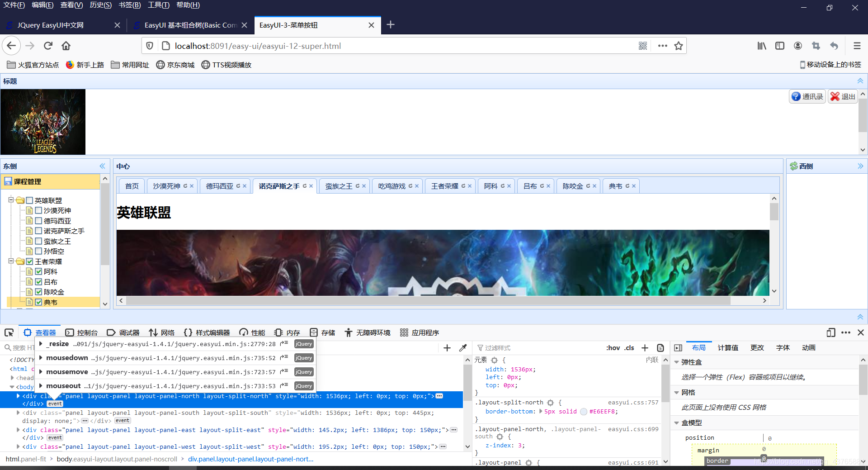Open a new browser tab with plus

pyautogui.click(x=391, y=25)
